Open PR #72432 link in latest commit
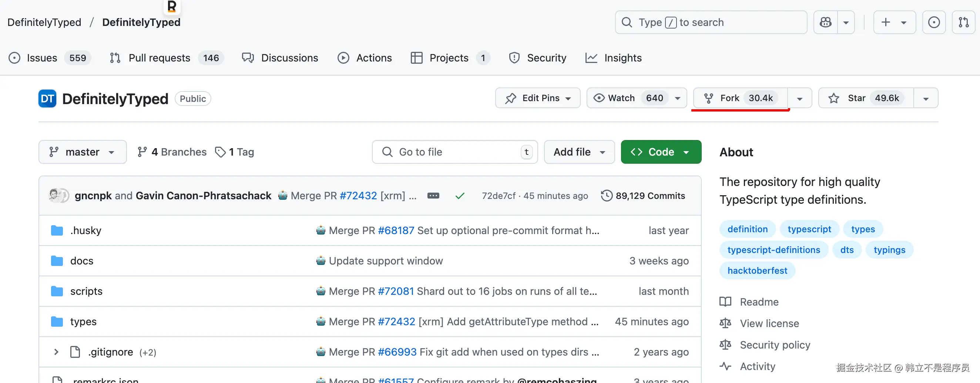 click(x=358, y=196)
